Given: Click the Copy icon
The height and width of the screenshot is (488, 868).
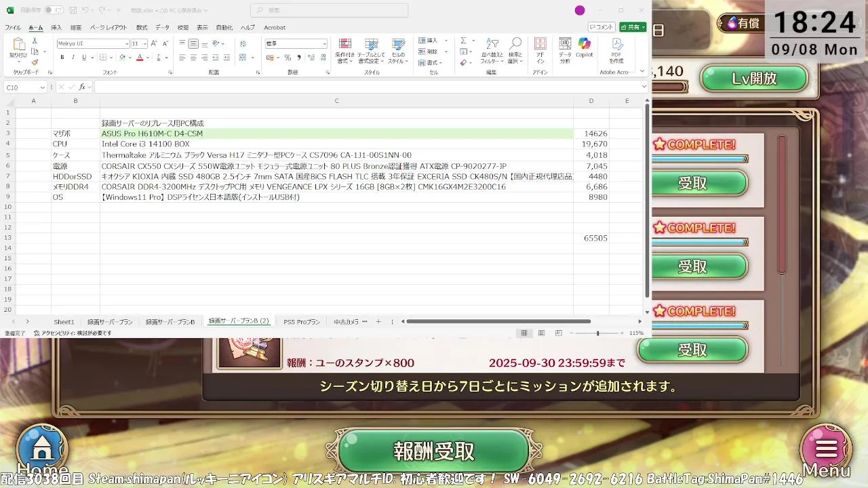Looking at the screenshot, I should 35,52.
